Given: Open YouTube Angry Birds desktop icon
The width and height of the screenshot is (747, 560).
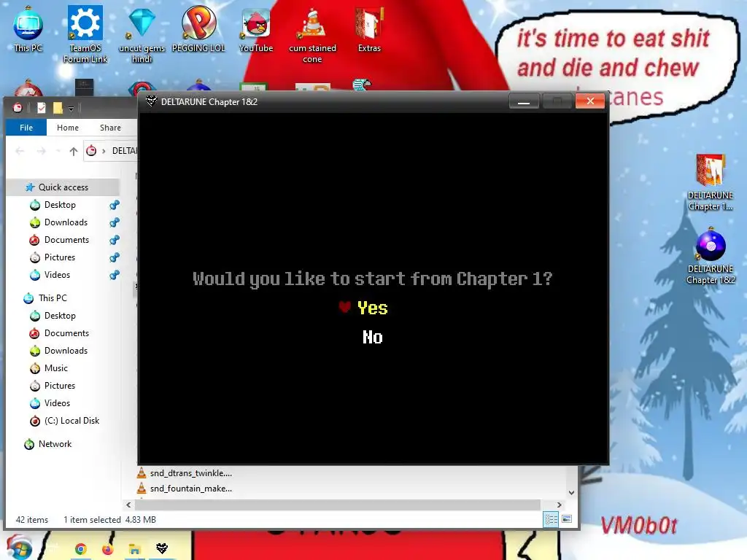Looking at the screenshot, I should [x=256, y=28].
